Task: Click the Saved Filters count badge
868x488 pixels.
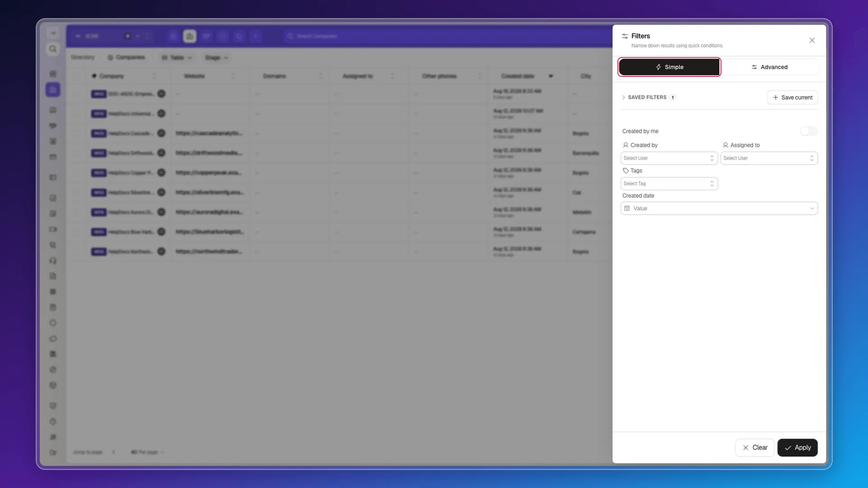Action: click(x=673, y=97)
